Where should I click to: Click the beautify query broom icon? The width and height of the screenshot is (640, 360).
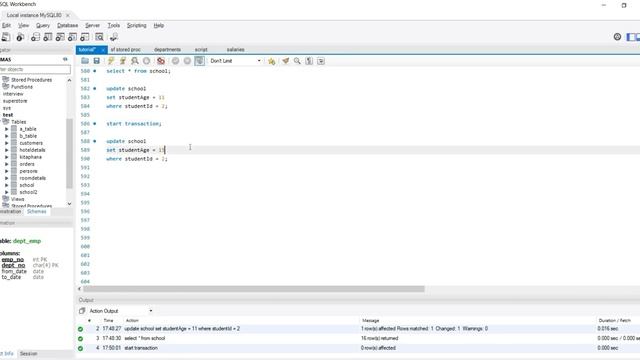[285, 61]
